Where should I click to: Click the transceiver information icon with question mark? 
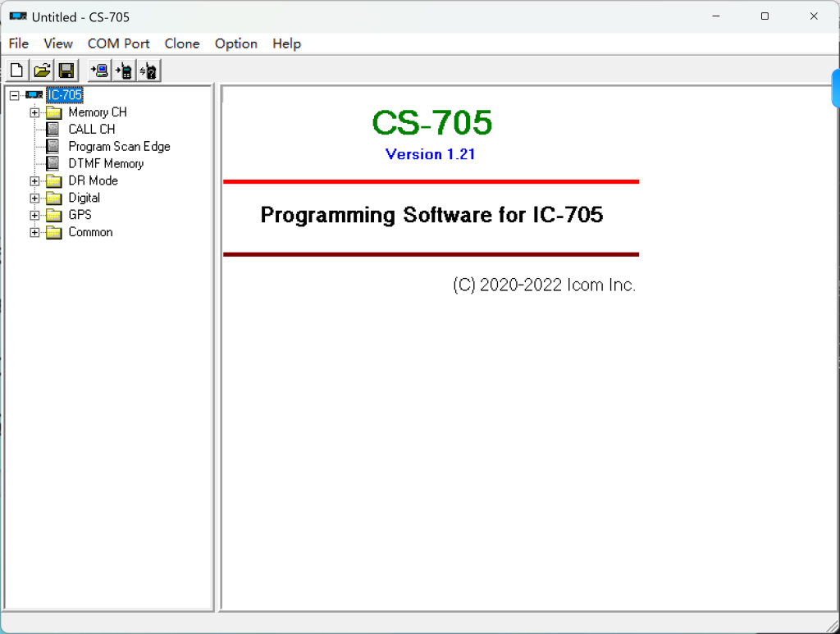tap(149, 71)
